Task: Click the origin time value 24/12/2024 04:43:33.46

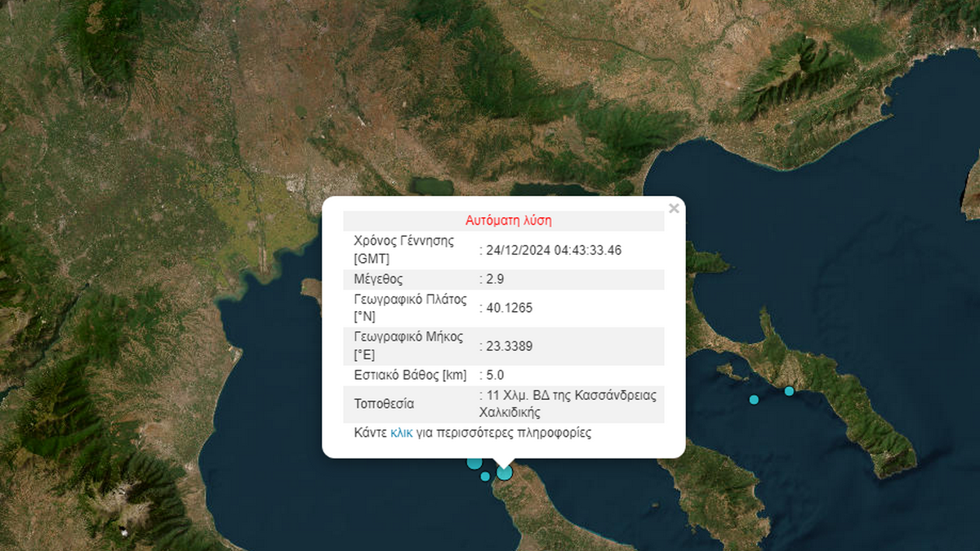Action: pyautogui.click(x=554, y=250)
